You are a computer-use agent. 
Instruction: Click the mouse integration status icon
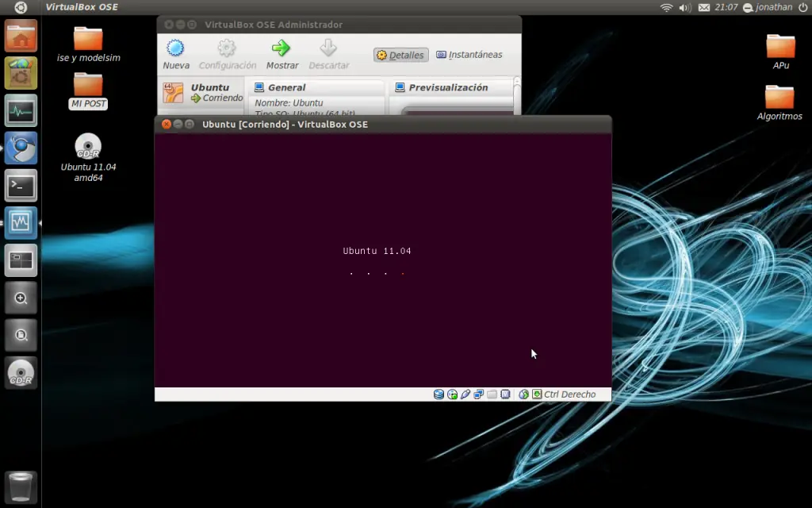[523, 394]
